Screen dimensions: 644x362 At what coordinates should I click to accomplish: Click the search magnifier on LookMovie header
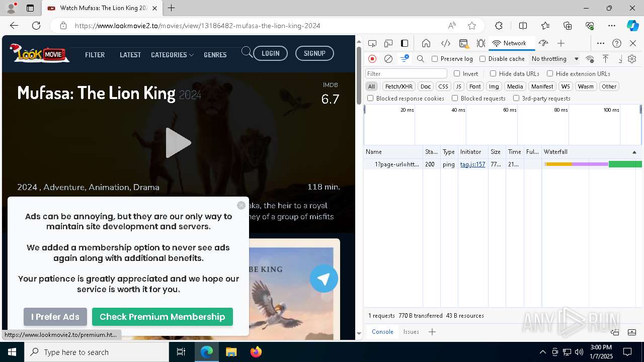247,52
